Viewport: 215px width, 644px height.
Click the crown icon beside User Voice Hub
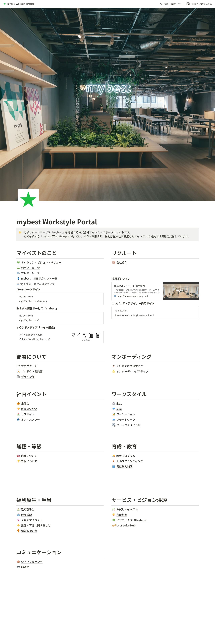pos(114,525)
